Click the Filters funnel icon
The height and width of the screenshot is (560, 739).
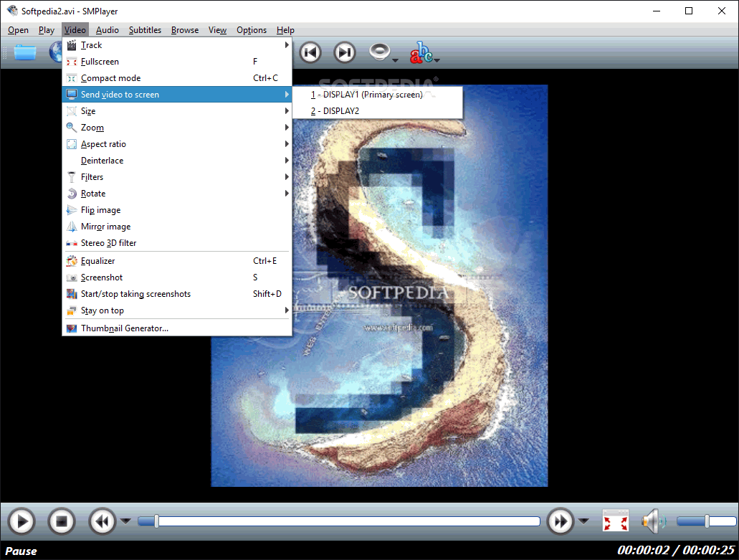coord(72,177)
